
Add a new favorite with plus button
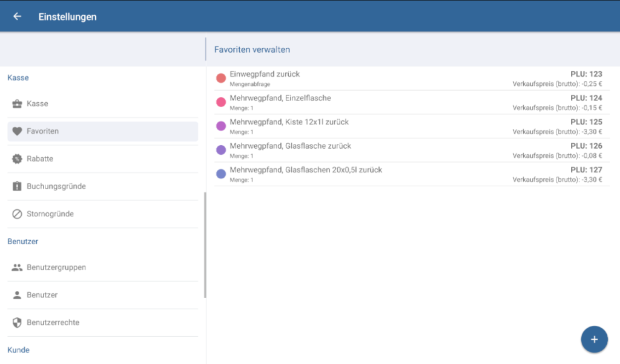click(594, 339)
